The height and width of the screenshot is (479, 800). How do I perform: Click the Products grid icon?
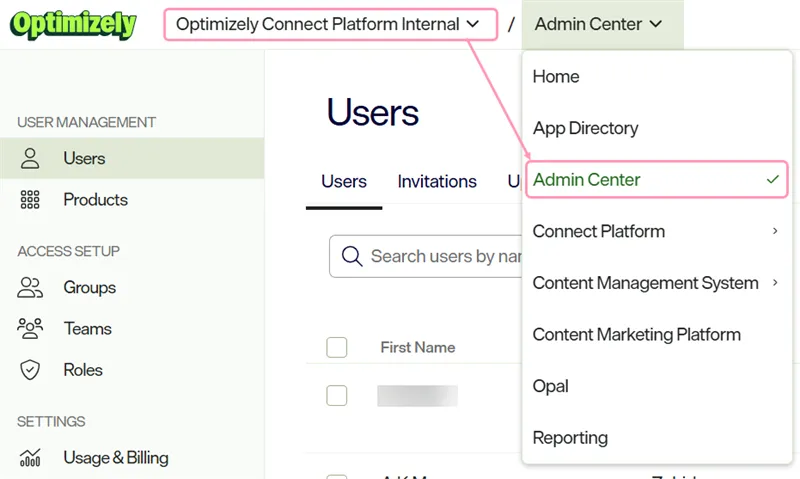coord(30,199)
